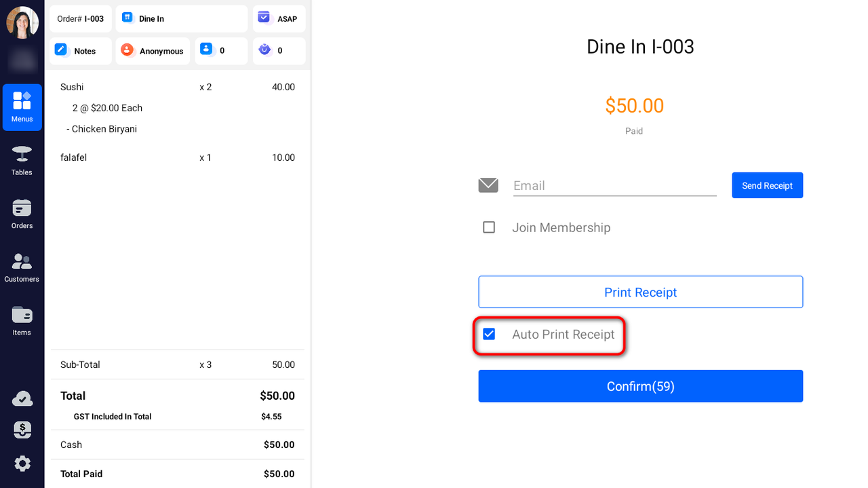
Task: Tick the Join Membership checkbox
Action: (x=489, y=227)
